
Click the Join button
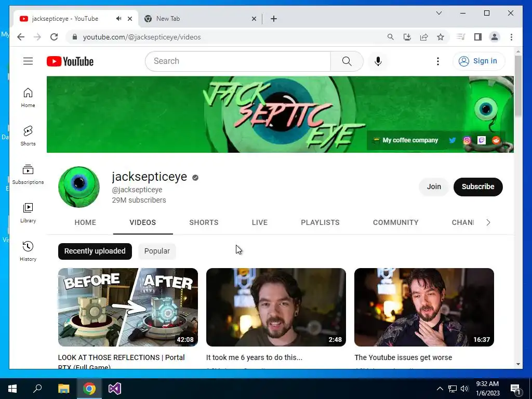pyautogui.click(x=434, y=187)
